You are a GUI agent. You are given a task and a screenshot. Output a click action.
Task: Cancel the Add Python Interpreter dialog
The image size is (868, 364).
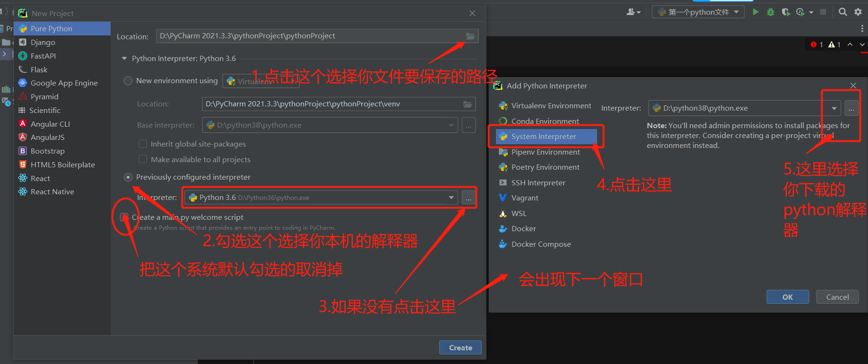click(837, 297)
